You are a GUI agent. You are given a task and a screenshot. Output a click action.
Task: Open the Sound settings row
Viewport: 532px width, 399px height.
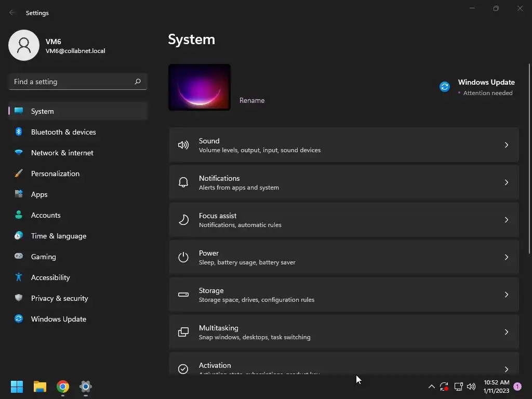tap(344, 145)
